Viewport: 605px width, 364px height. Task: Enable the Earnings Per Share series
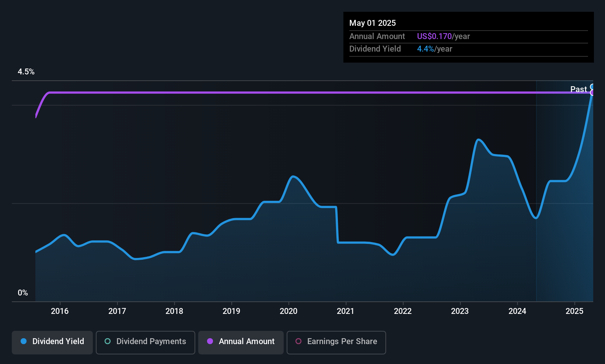[x=336, y=343]
